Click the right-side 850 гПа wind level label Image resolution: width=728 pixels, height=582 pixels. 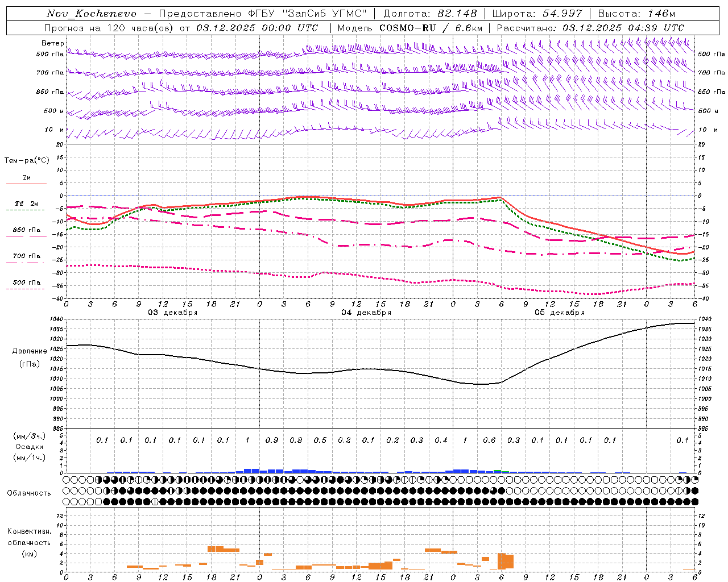pos(712,92)
